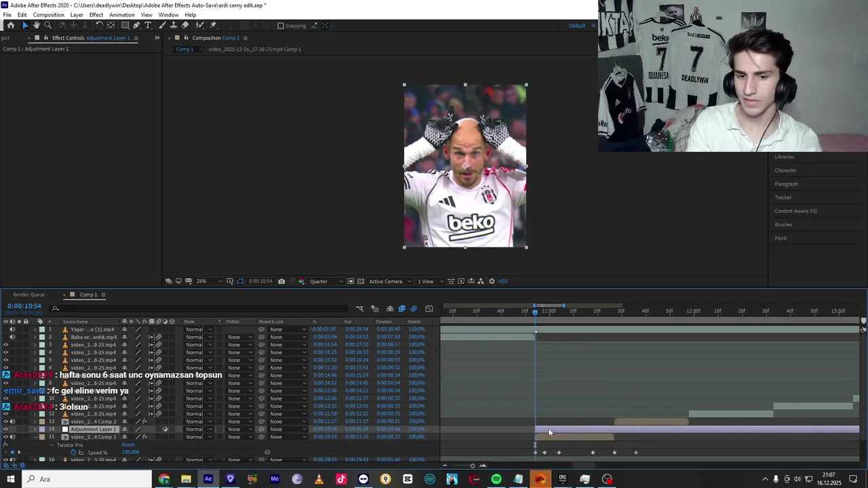Click the Reset Exposure icon
Viewport: 868px width, 488px height.
492,281
